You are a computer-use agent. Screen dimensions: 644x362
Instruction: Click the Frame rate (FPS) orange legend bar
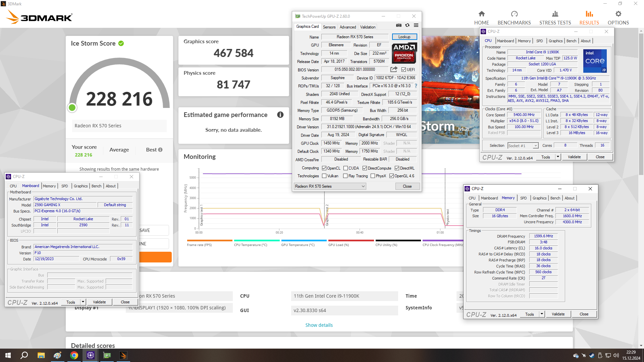210,240
